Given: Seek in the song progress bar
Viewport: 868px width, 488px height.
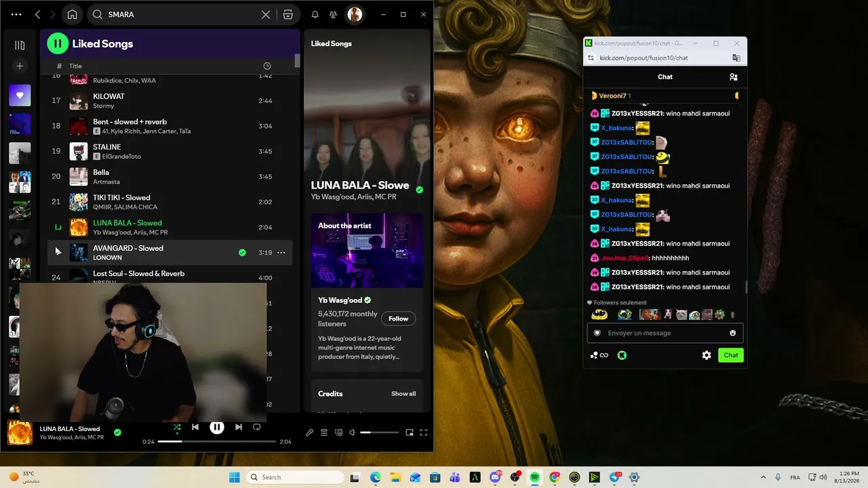Looking at the screenshot, I should [x=217, y=441].
